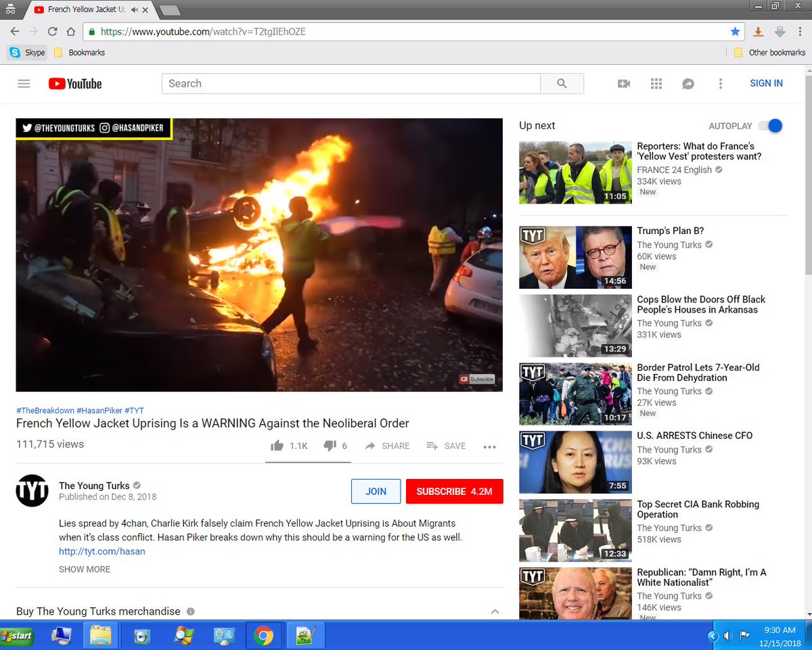Open the Trump's Plan B? thumbnail
The height and width of the screenshot is (650, 812).
coord(576,258)
